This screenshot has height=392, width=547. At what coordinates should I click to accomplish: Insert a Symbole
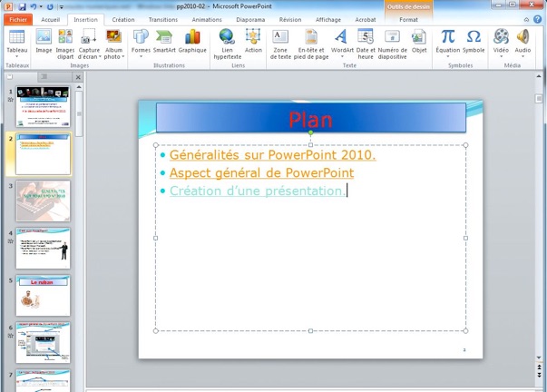[x=474, y=41]
